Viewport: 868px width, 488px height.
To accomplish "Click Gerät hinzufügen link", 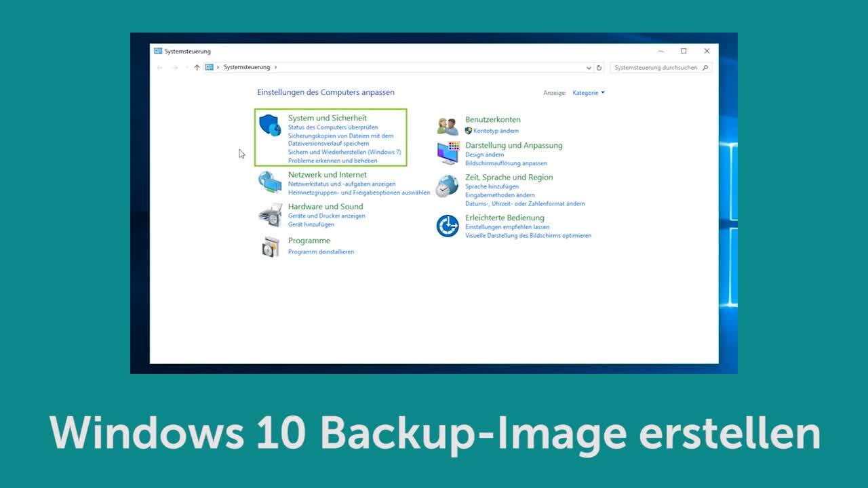I will tap(311, 225).
